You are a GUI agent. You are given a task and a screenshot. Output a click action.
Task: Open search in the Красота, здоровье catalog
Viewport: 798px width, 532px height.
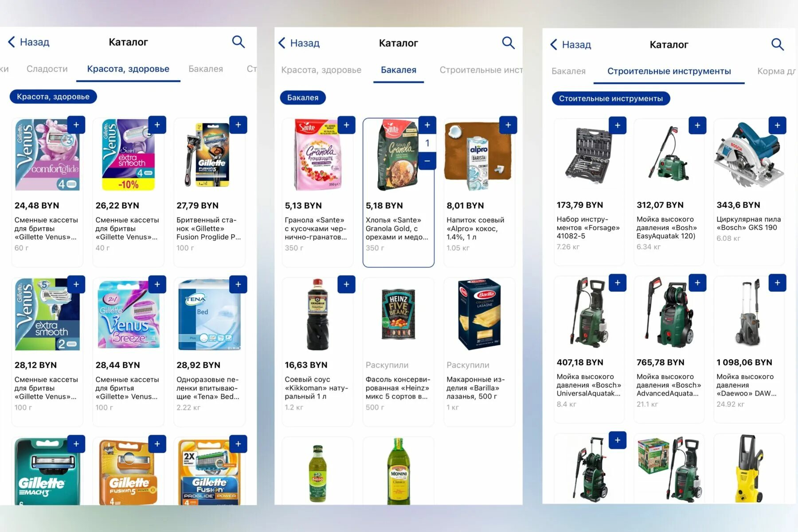(239, 42)
